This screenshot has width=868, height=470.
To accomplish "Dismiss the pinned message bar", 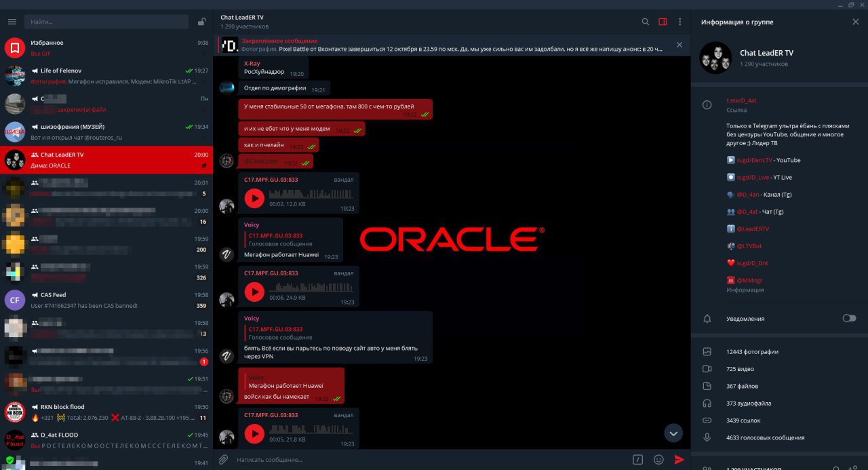I will [x=679, y=45].
